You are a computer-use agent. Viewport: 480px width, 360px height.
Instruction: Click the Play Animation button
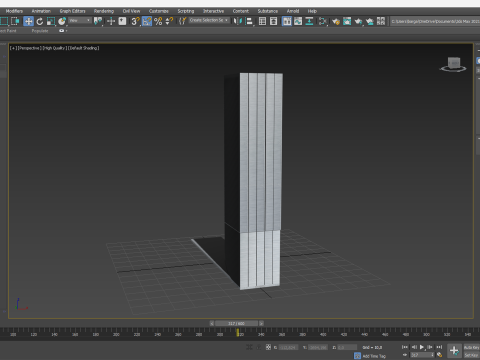[x=422, y=347]
